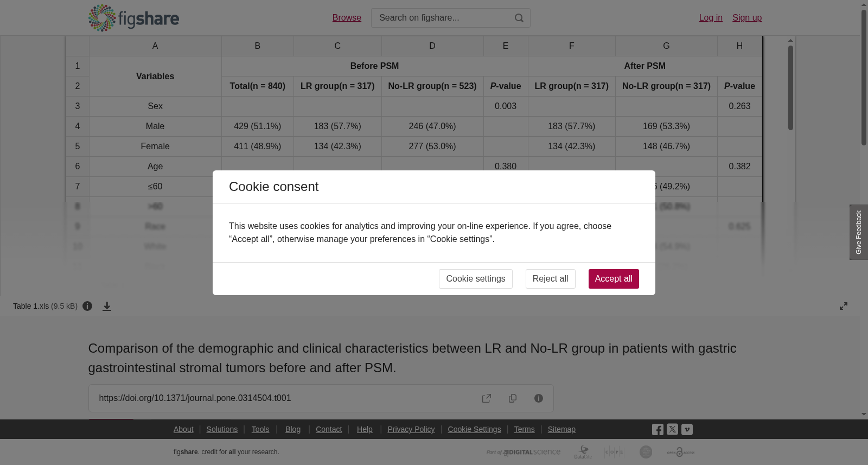Focus the Search on figshare field
868x465 pixels.
point(442,18)
